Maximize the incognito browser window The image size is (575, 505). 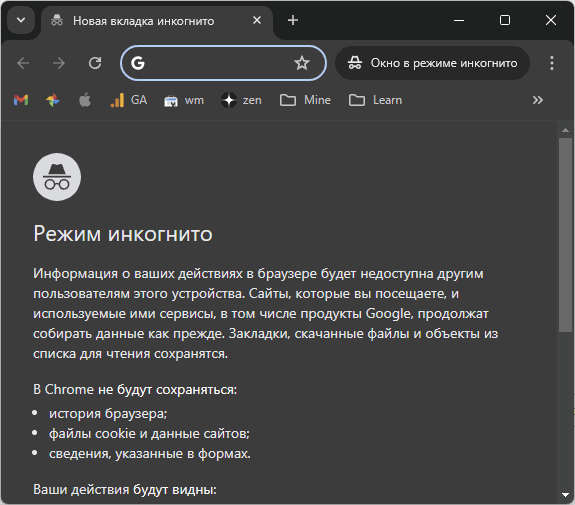(x=505, y=20)
